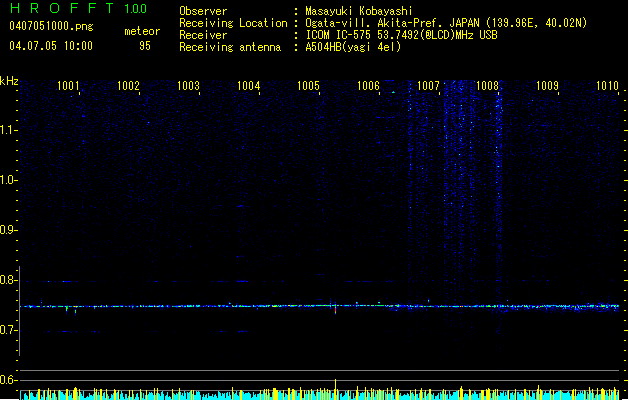
Task: Click the tall yellow signal peak in bottom level graph
Action: 335,389
